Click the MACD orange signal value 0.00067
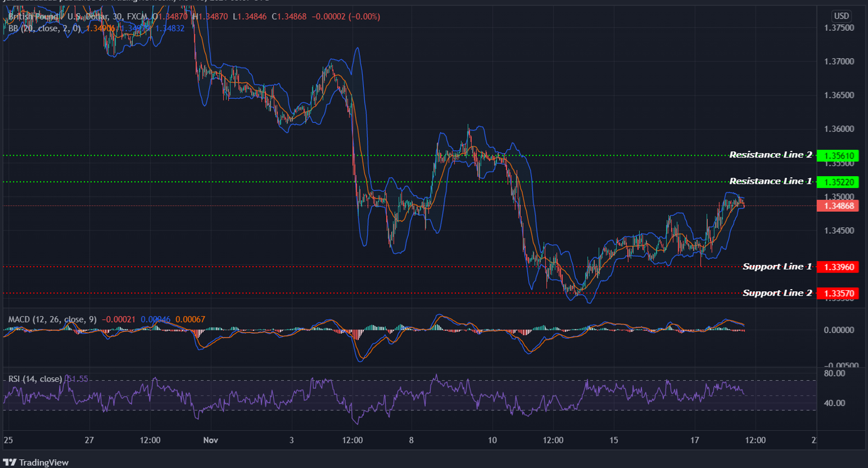The height and width of the screenshot is (468, 868). pos(190,319)
